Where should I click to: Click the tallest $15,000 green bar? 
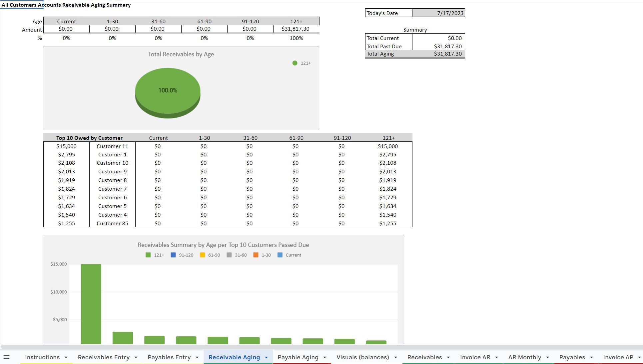[91, 304]
